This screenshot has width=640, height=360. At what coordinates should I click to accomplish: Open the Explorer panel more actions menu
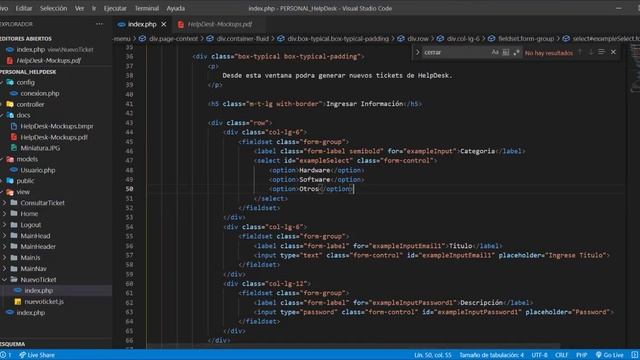[99, 24]
